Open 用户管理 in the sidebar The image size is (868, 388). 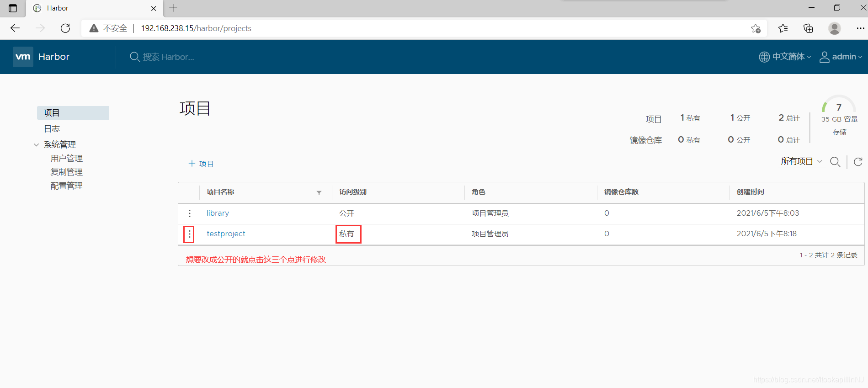(x=67, y=159)
